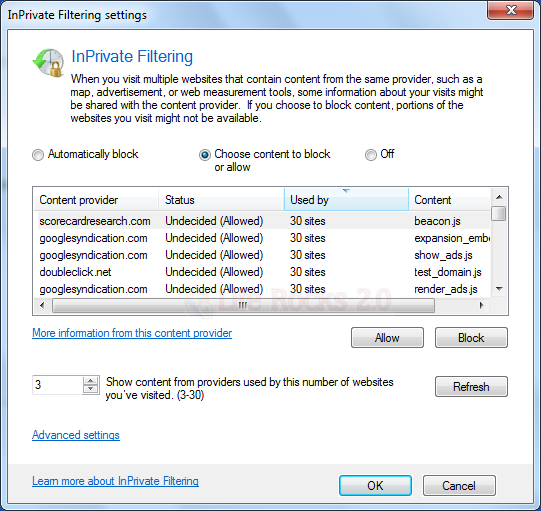541x511 pixels.
Task: Confirm settings with the OK button
Action: click(x=375, y=485)
